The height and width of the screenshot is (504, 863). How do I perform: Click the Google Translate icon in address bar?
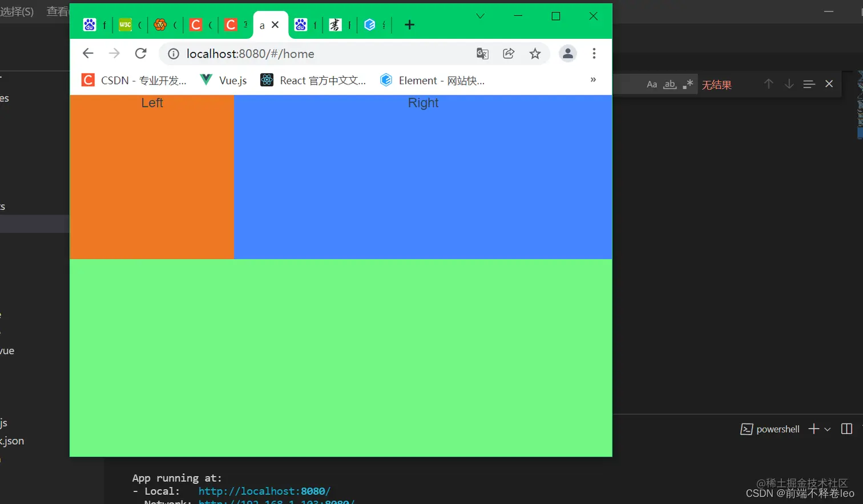[482, 53]
